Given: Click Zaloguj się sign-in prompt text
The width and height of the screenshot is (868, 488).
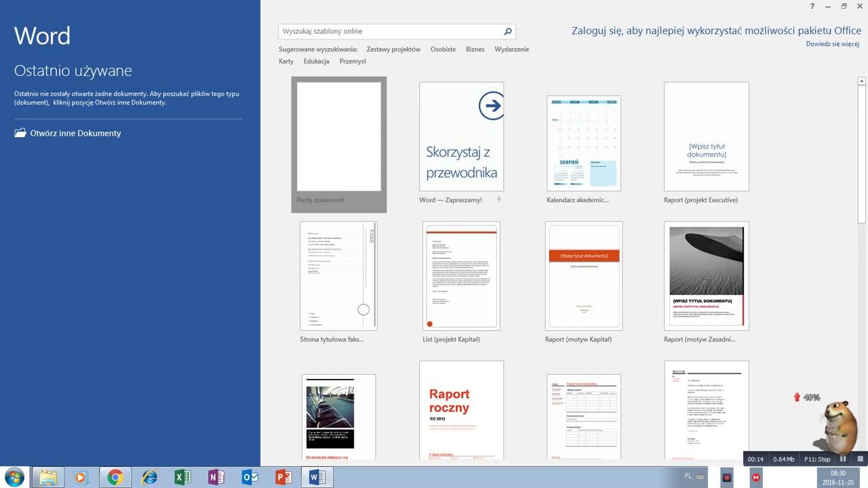Looking at the screenshot, I should pos(716,30).
